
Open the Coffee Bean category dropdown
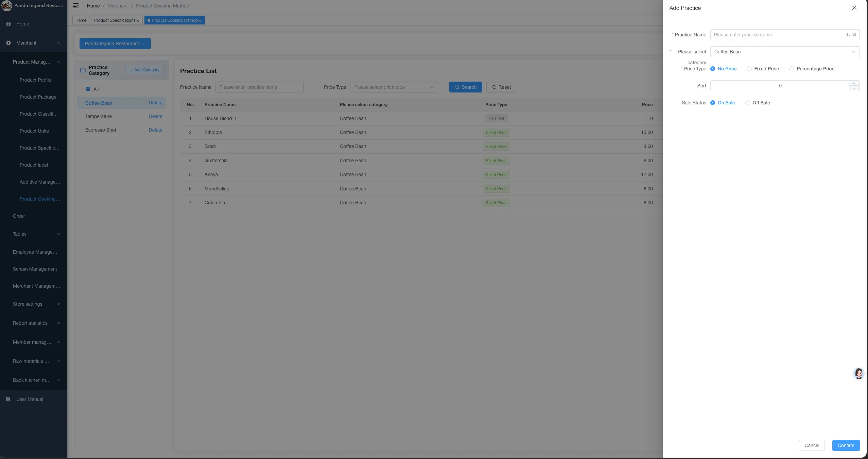[785, 52]
